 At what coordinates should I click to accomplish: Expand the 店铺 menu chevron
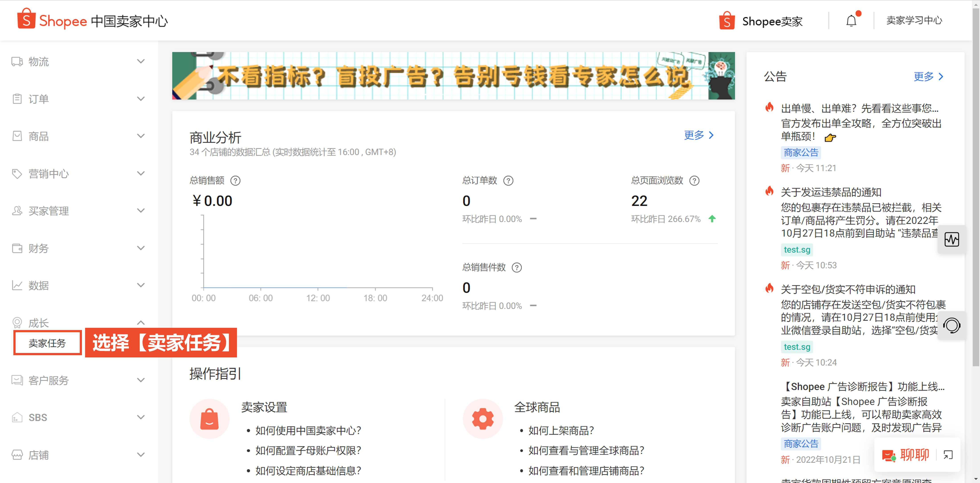tap(141, 454)
